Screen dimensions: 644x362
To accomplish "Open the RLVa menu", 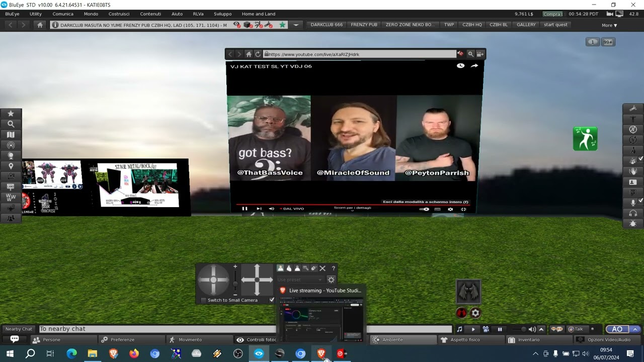I will [x=198, y=14].
